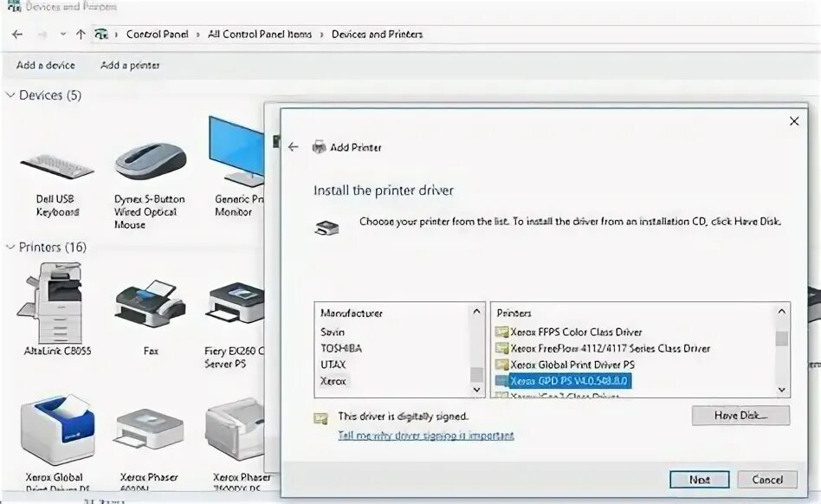This screenshot has width=821, height=504.
Task: Click the Explorer back navigation arrow
Action: [17, 35]
